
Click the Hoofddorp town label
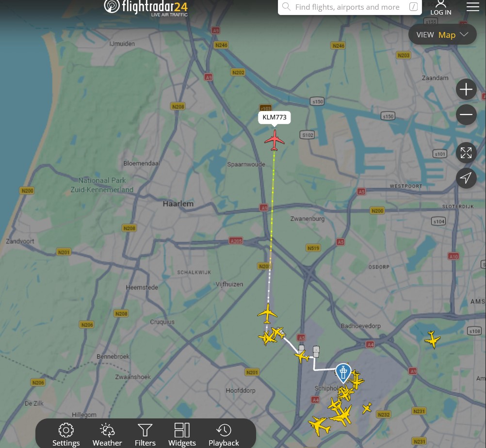pos(241,391)
